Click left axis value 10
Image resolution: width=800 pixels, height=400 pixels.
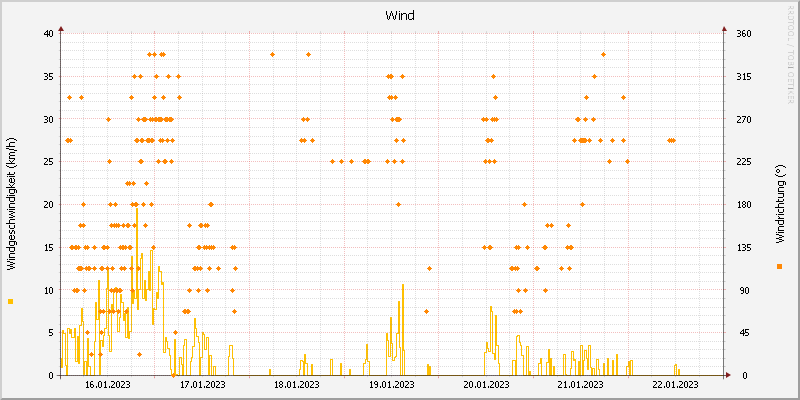pyautogui.click(x=48, y=290)
